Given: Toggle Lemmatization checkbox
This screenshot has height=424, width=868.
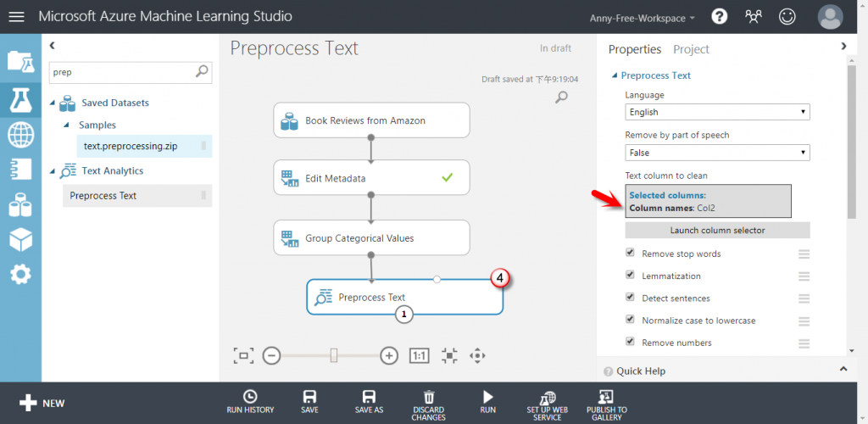Looking at the screenshot, I should click(x=630, y=275).
